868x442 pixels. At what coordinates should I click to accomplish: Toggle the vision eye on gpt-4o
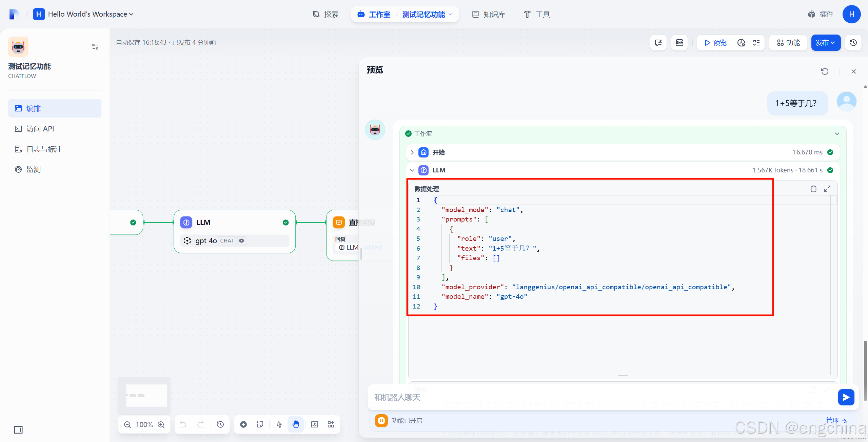241,241
